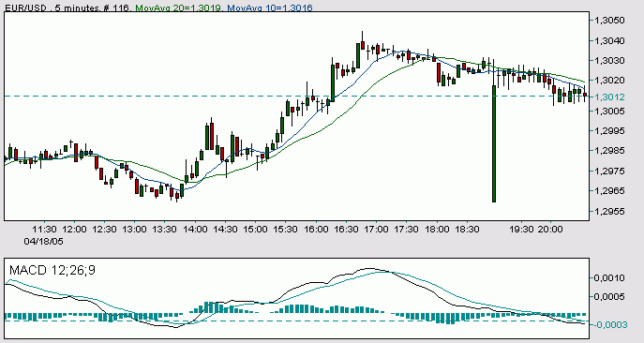Click the 17:00 time axis label
The height and width of the screenshot is (343, 644).
(376, 230)
